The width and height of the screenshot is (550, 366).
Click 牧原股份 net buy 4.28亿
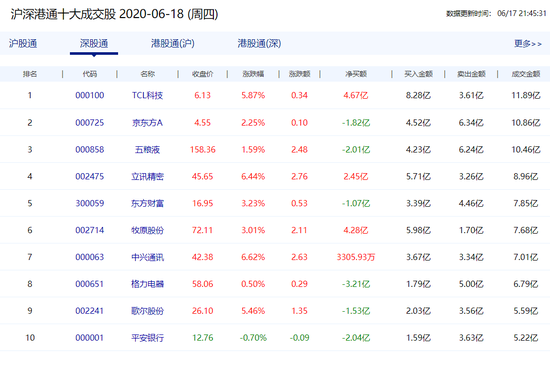356,230
